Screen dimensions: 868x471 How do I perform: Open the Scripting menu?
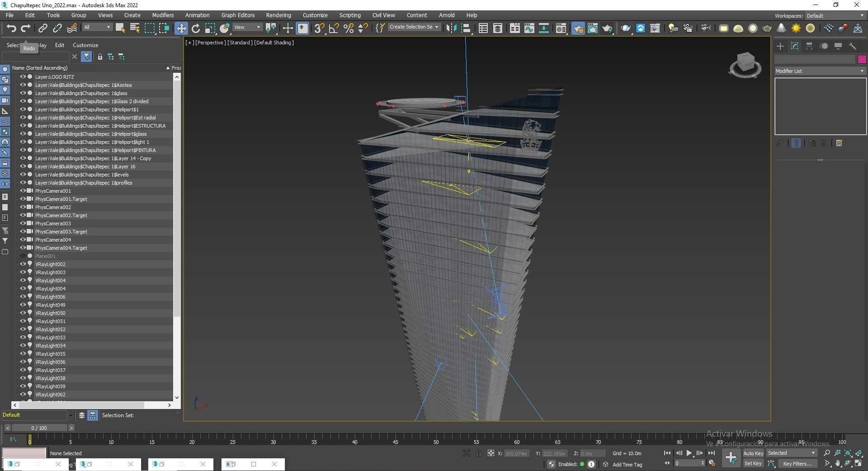[x=350, y=15]
